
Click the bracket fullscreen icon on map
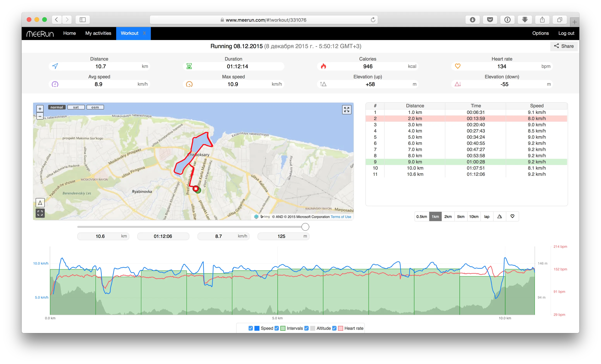point(40,213)
